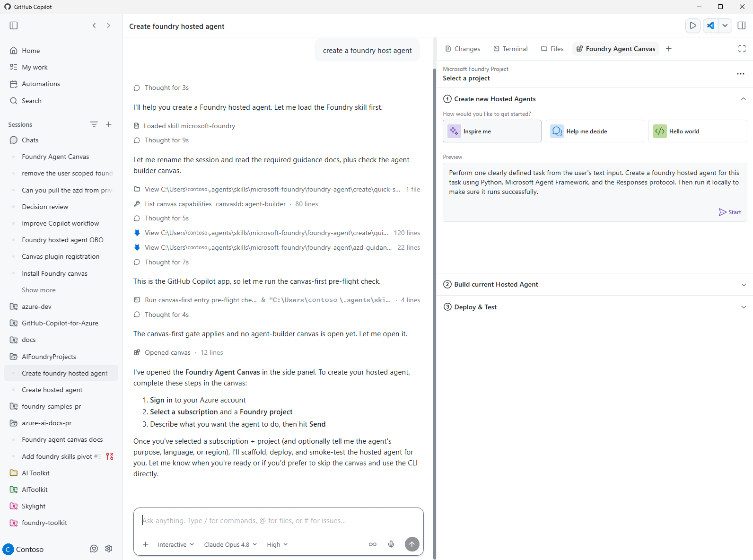The image size is (753, 560).
Task: Open feedback chat icon near Contoso
Action: pyautogui.click(x=94, y=549)
